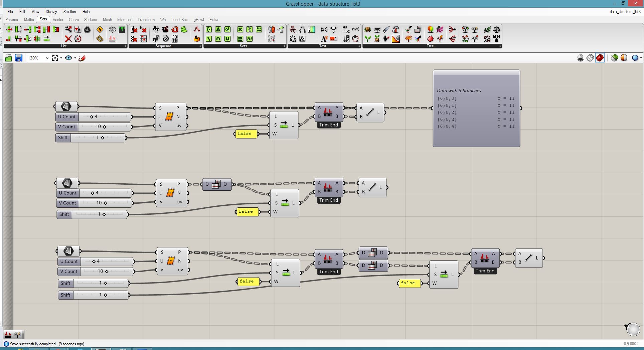Image resolution: width=644 pixels, height=350 pixels.
Task: Switch to the Curve tab
Action: (x=73, y=20)
